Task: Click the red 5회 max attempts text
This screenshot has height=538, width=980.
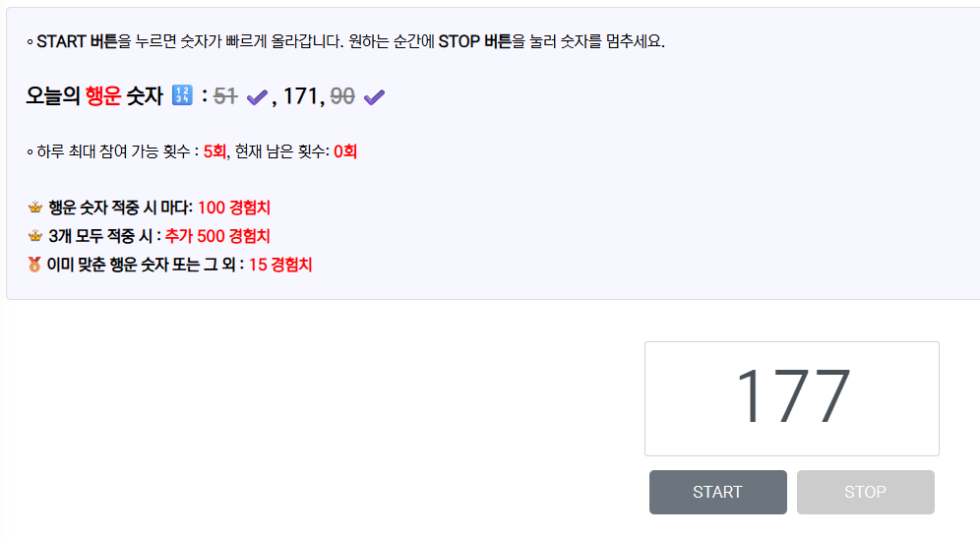Action: click(214, 151)
